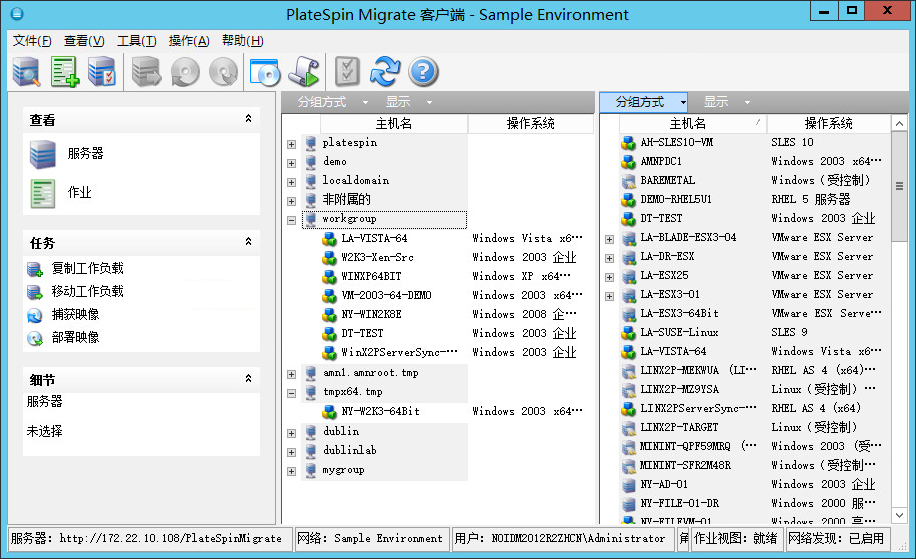Click the disc-in-window image toolbar icon
Viewport: 916px width, 559px height.
point(265,71)
